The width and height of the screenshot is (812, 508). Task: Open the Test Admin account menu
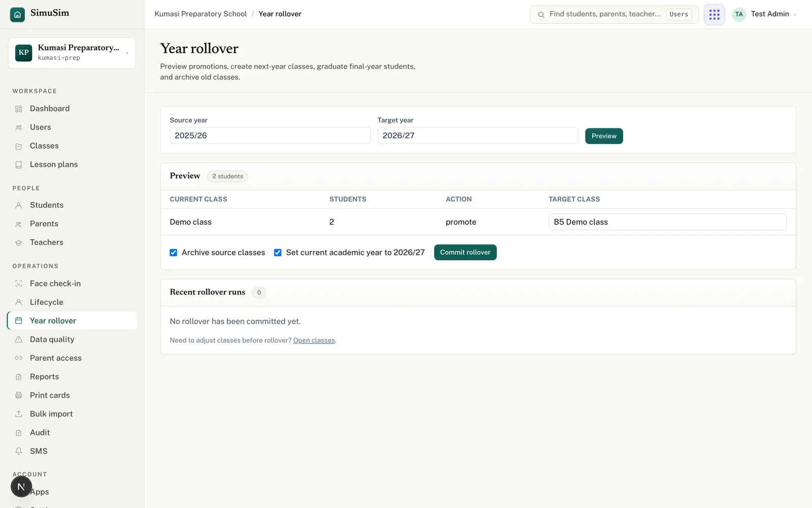point(764,14)
